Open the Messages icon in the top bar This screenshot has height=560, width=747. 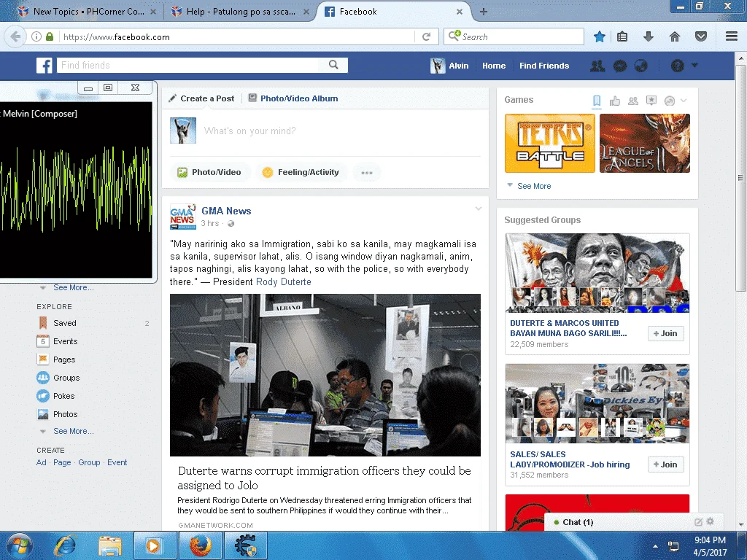[x=620, y=66]
